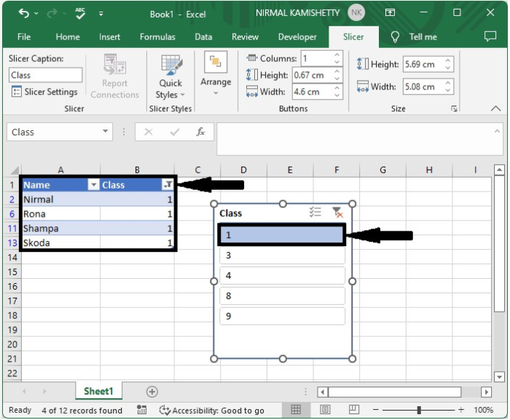Toggle Multi-Select in the Class slicer
The width and height of the screenshot is (510, 420).
(315, 213)
